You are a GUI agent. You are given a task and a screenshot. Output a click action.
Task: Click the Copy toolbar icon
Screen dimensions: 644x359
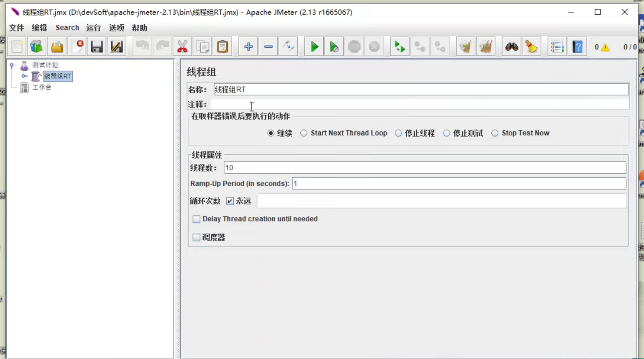202,46
